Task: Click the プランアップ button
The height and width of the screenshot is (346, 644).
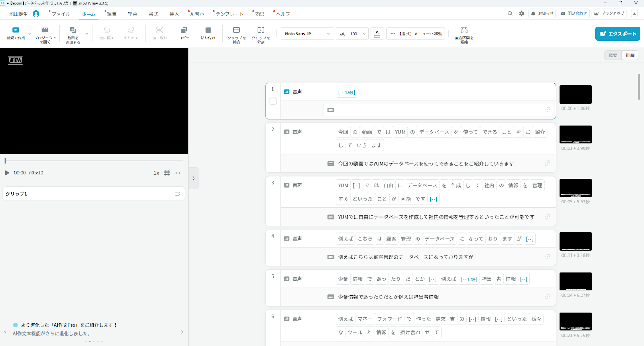Action: (x=609, y=13)
